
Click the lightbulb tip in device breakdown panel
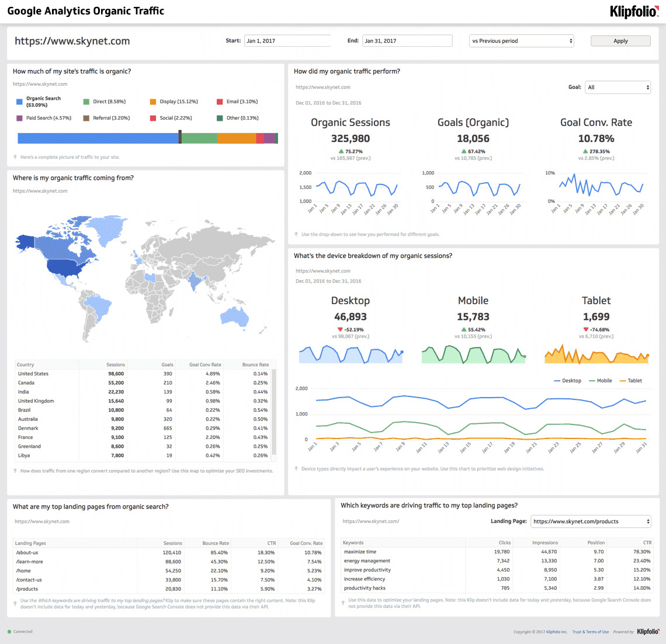pyautogui.click(x=297, y=468)
